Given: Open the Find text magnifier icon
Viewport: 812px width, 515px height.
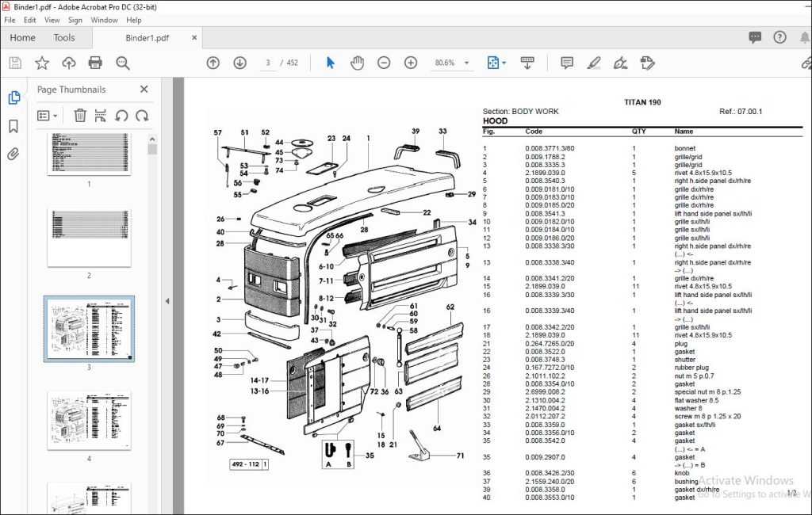Looking at the screenshot, I should 123,63.
